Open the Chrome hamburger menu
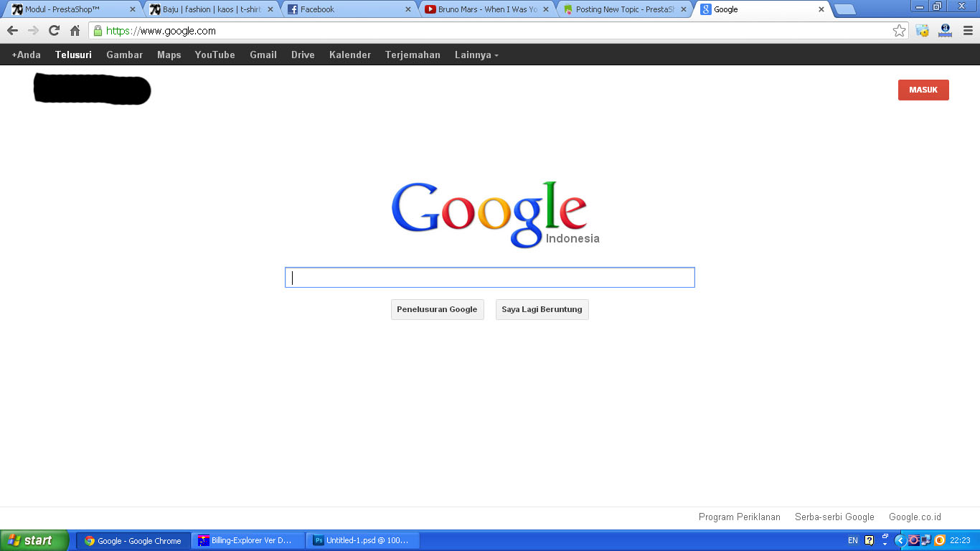The width and height of the screenshot is (980, 551). pos(968,31)
